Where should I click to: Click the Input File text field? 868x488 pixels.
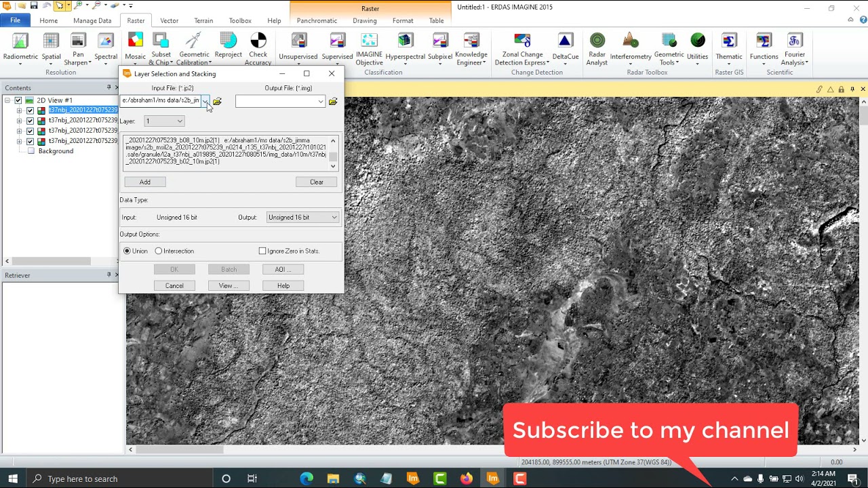click(x=161, y=101)
